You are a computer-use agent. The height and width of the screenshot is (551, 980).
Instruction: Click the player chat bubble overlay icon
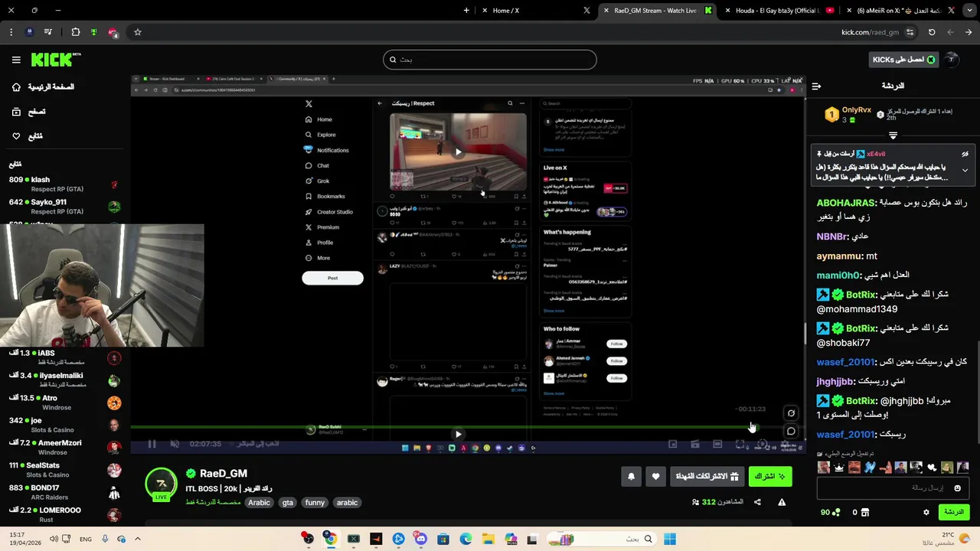click(x=791, y=431)
